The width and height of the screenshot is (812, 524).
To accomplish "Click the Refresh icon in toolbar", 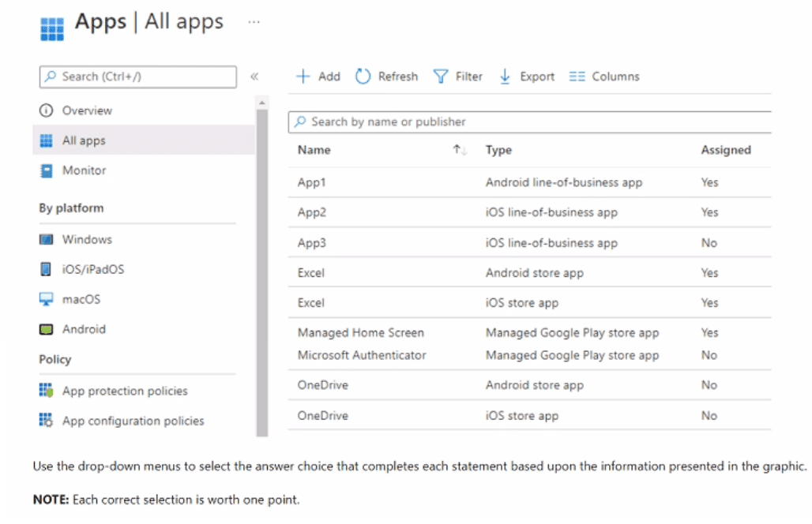I will tap(363, 77).
